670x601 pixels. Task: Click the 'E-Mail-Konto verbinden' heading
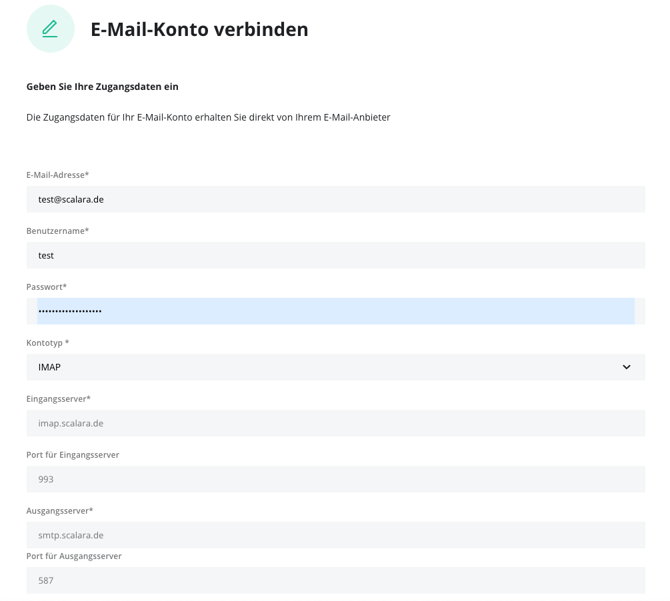[x=199, y=30]
